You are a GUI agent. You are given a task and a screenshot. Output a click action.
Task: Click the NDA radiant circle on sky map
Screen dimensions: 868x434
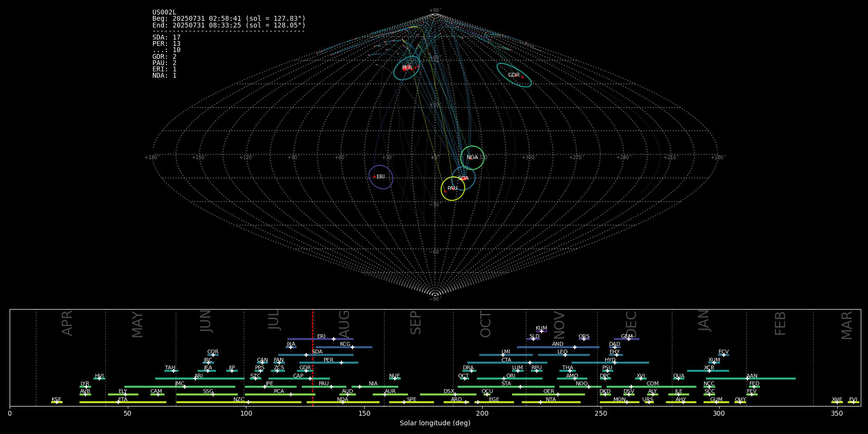click(x=472, y=158)
